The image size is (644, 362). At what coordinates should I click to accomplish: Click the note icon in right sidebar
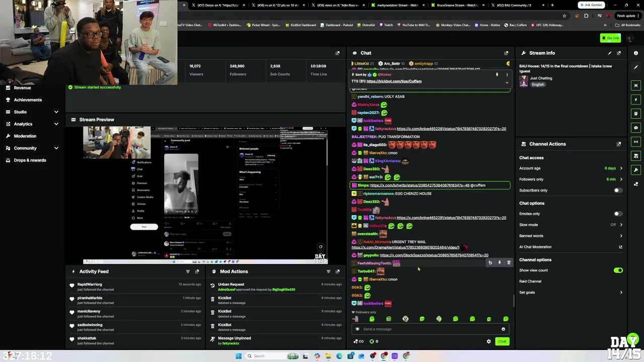click(636, 114)
